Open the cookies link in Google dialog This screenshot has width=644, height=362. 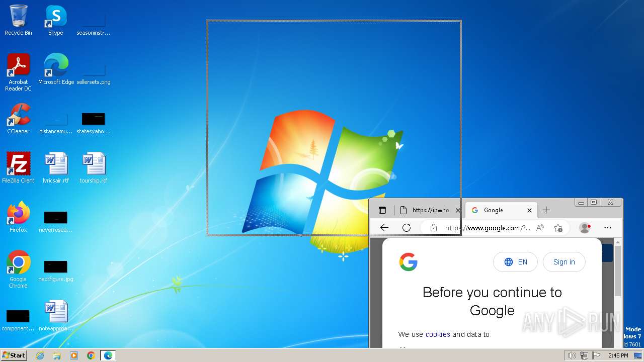point(438,334)
